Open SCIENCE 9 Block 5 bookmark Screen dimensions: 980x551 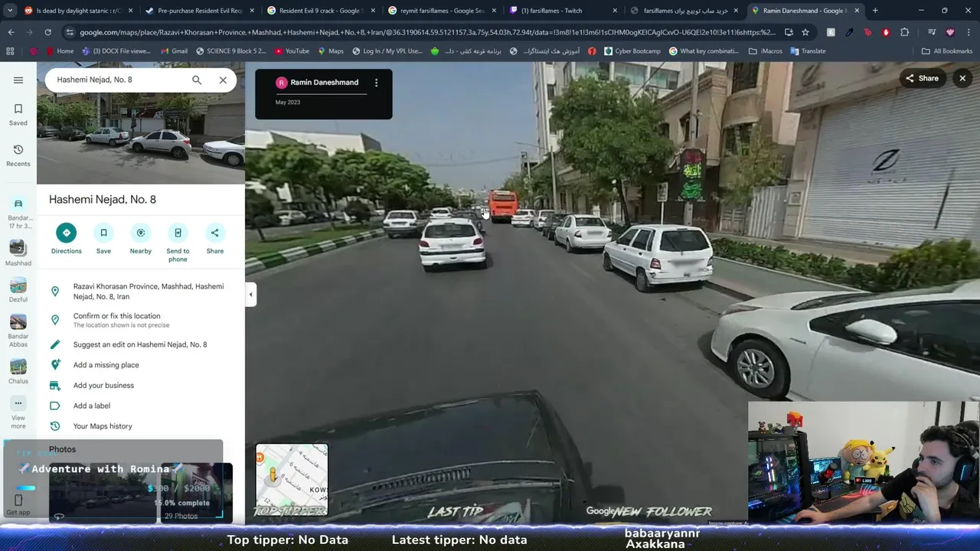(231, 51)
